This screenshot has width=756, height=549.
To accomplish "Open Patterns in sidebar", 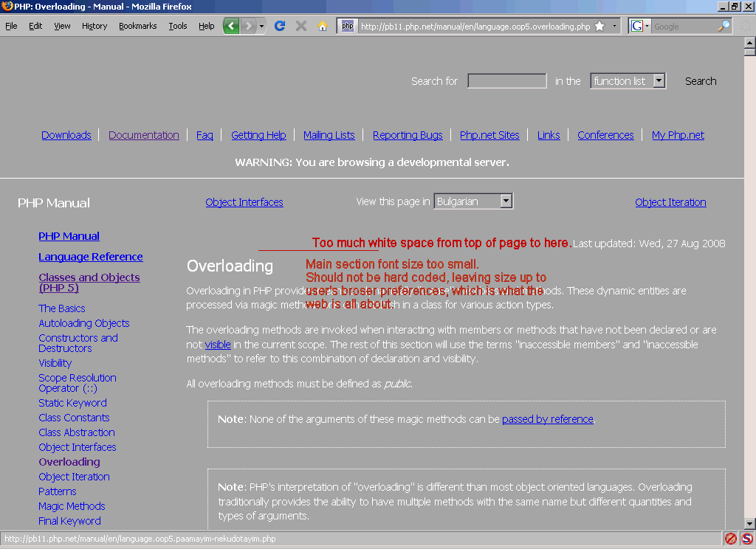I will pyautogui.click(x=58, y=491).
